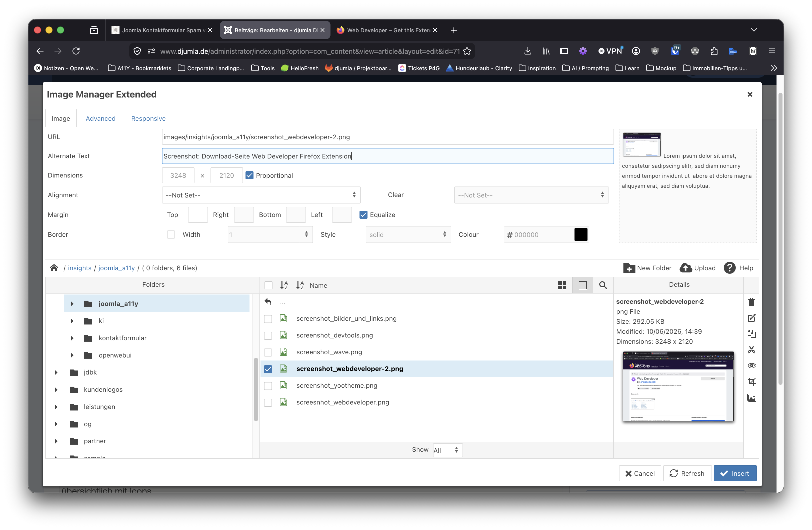This screenshot has width=812, height=530.
Task: Click the black border colour swatch
Action: pyautogui.click(x=581, y=234)
